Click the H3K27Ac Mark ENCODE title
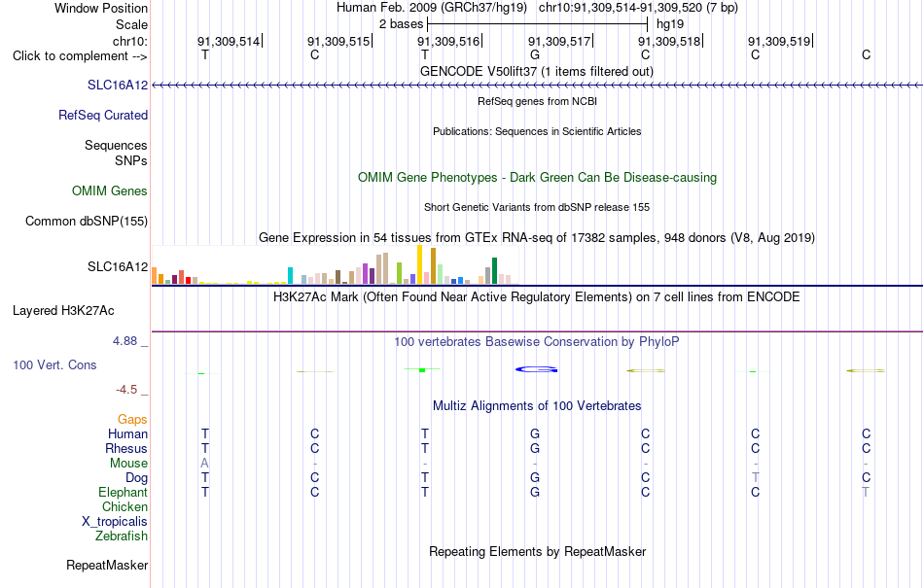 pos(536,296)
